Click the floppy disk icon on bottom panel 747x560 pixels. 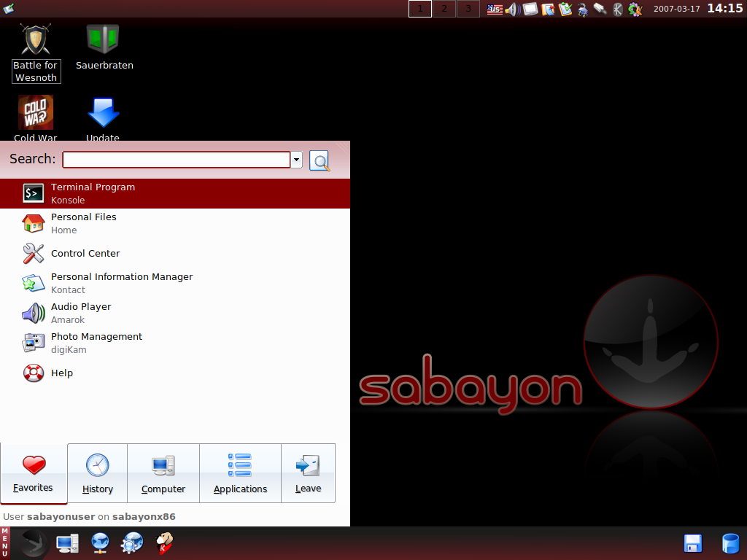tap(693, 544)
